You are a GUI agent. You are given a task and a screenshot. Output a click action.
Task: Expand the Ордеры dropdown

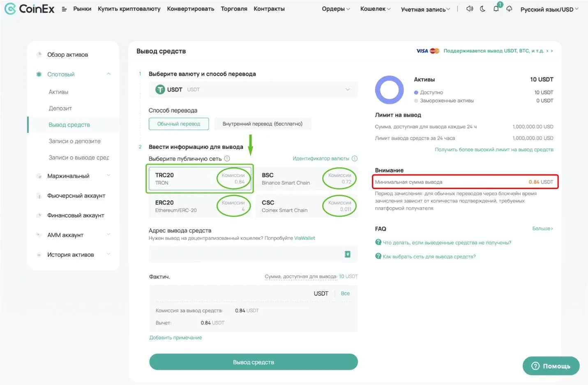(x=336, y=9)
